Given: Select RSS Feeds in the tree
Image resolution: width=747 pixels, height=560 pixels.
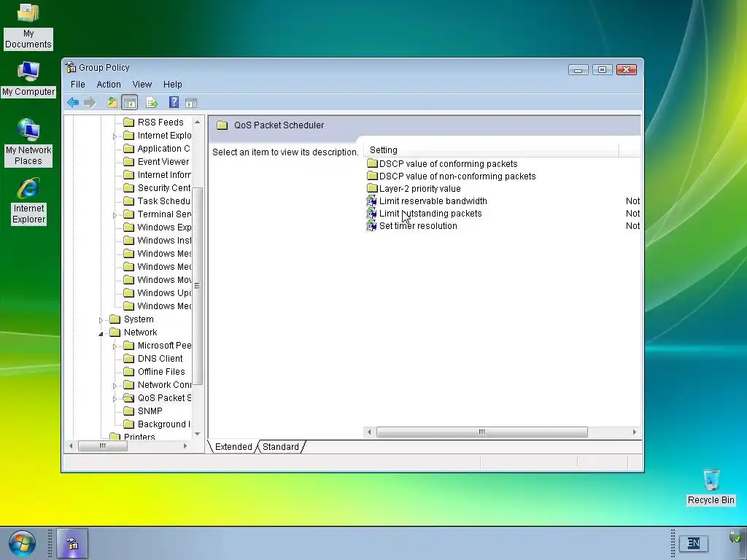Looking at the screenshot, I should pyautogui.click(x=154, y=122).
